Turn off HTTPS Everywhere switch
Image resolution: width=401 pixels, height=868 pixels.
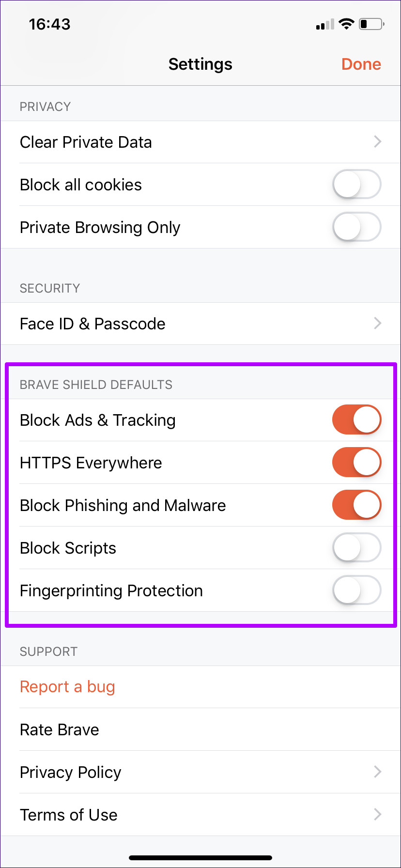[x=356, y=463]
